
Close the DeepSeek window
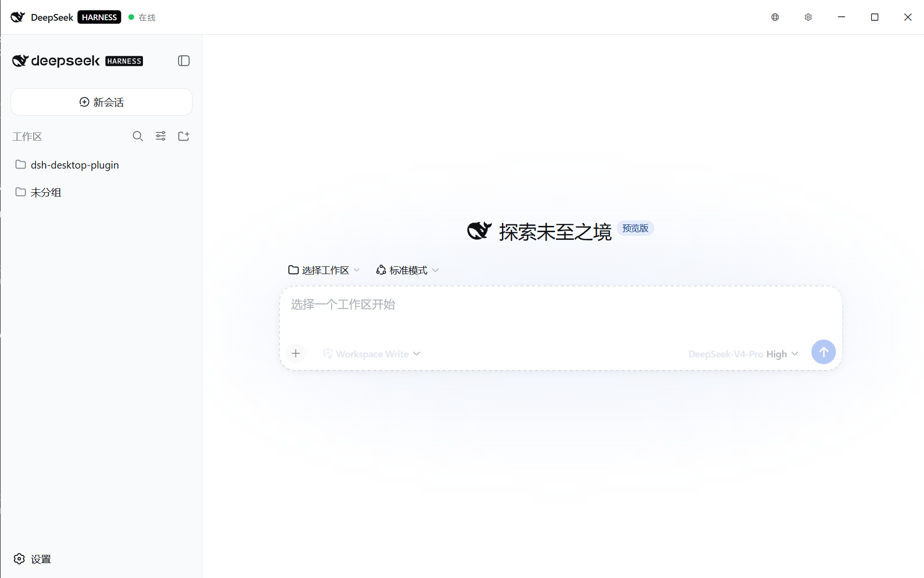908,17
